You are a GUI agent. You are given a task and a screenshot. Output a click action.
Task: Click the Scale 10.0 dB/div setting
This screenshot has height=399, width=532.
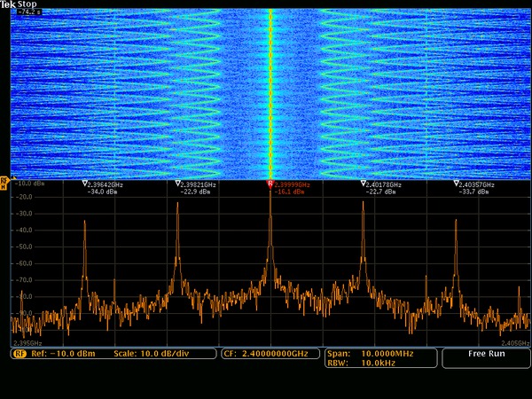[x=151, y=354]
